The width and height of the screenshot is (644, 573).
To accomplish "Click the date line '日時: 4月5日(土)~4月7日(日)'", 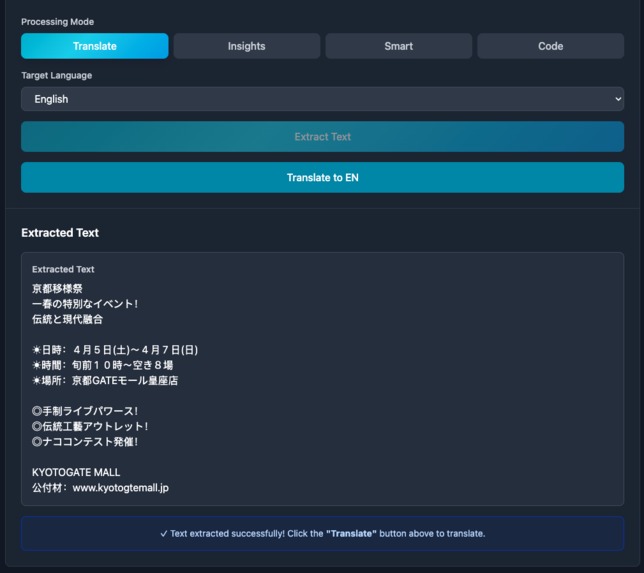I will point(115,350).
